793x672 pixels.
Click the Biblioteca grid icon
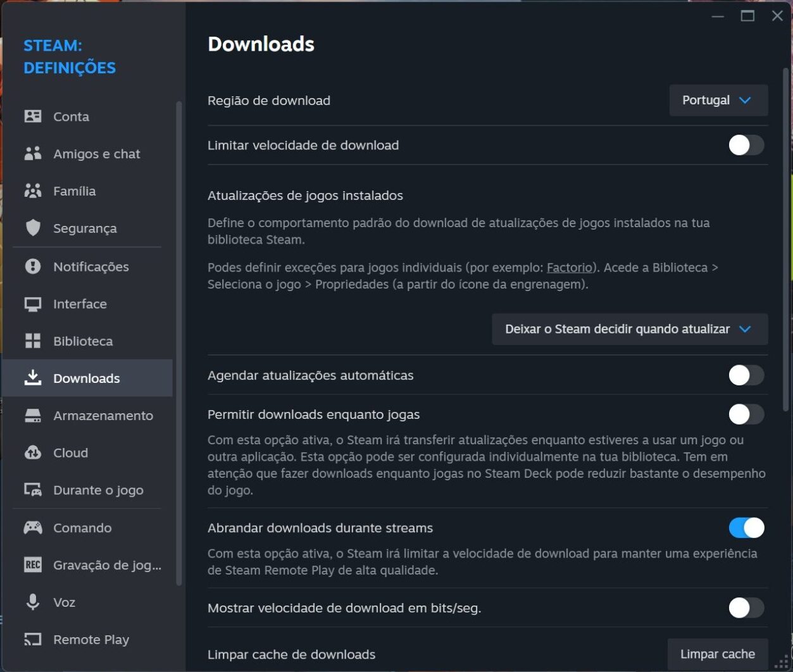tap(33, 341)
